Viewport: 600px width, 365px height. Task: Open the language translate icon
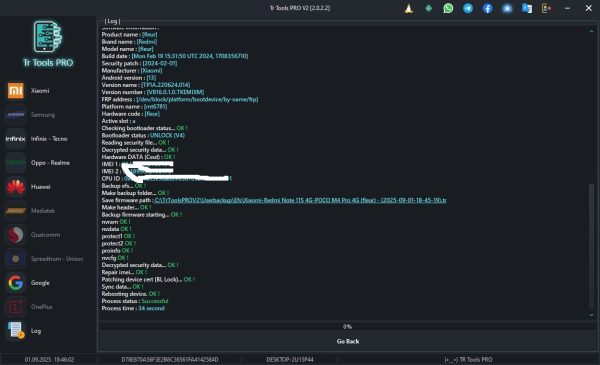pyautogui.click(x=527, y=8)
